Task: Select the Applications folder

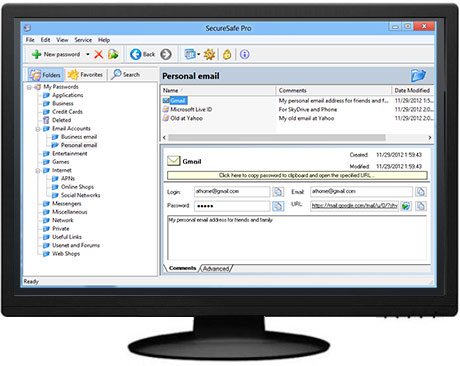Action: 67,95
